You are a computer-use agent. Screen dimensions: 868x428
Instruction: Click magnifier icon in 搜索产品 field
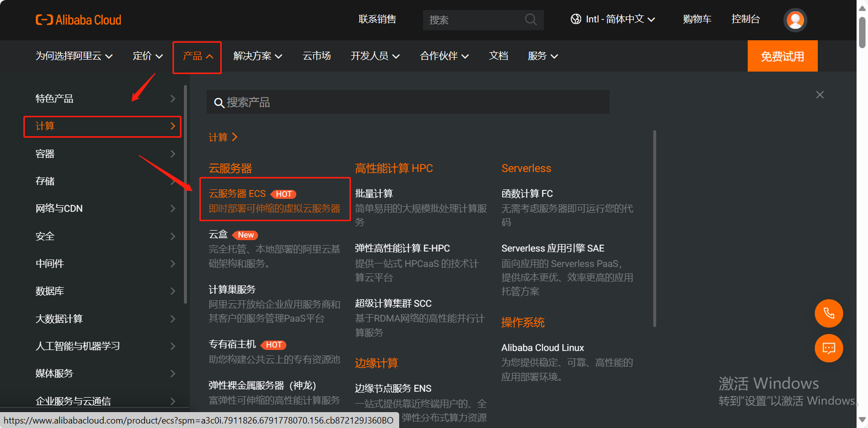tap(219, 103)
